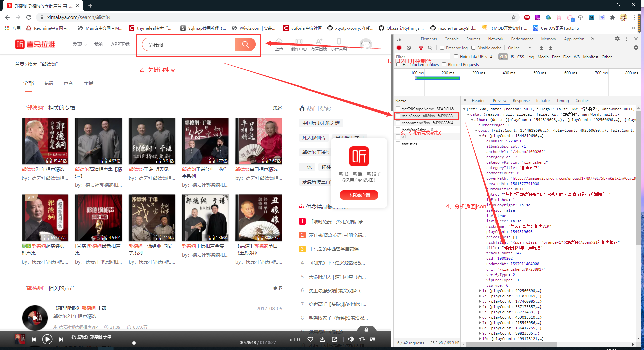644x350 pixels.
Task: Toggle Hide data URLs filter
Action: [456, 56]
